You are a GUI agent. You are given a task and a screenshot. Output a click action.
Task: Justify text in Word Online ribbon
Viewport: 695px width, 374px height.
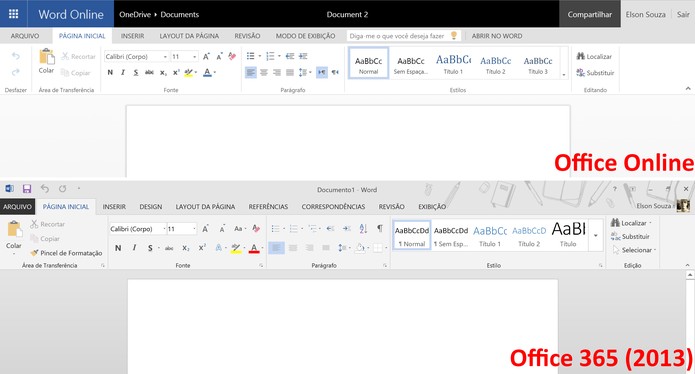(x=290, y=72)
